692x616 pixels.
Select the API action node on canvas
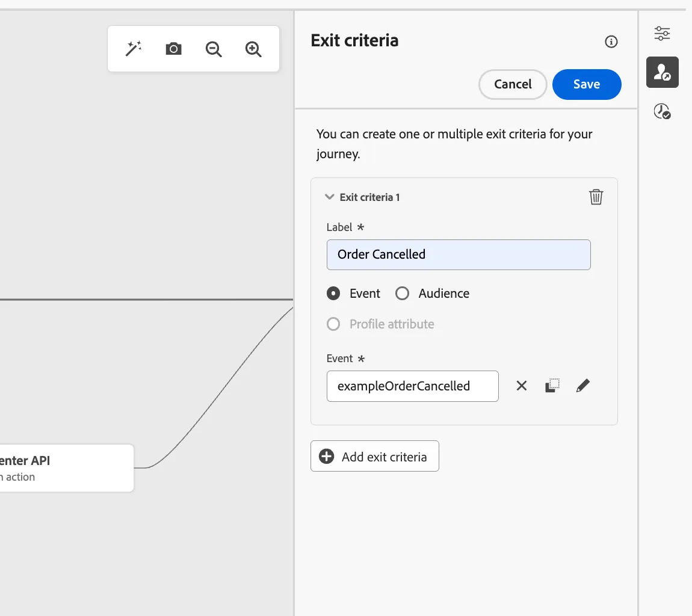click(x=67, y=468)
